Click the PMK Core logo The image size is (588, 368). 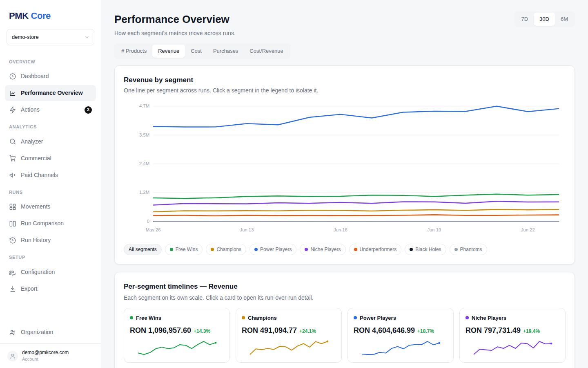(30, 16)
